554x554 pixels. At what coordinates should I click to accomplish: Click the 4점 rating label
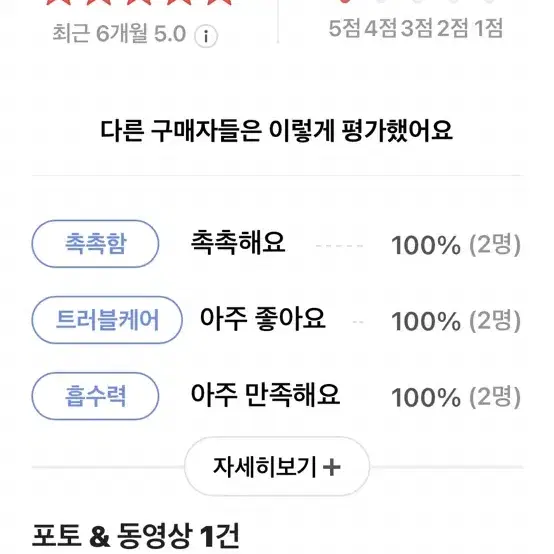381,28
